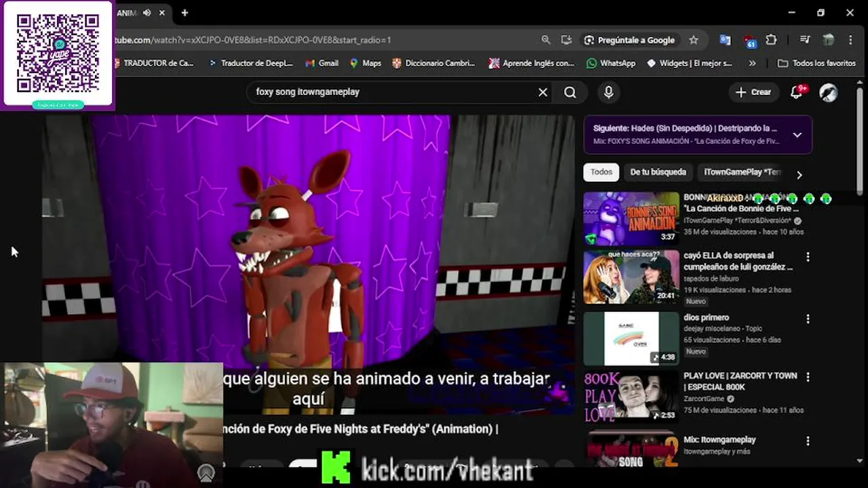
Task: Select ITownGamePlay filter chip
Action: (x=742, y=172)
